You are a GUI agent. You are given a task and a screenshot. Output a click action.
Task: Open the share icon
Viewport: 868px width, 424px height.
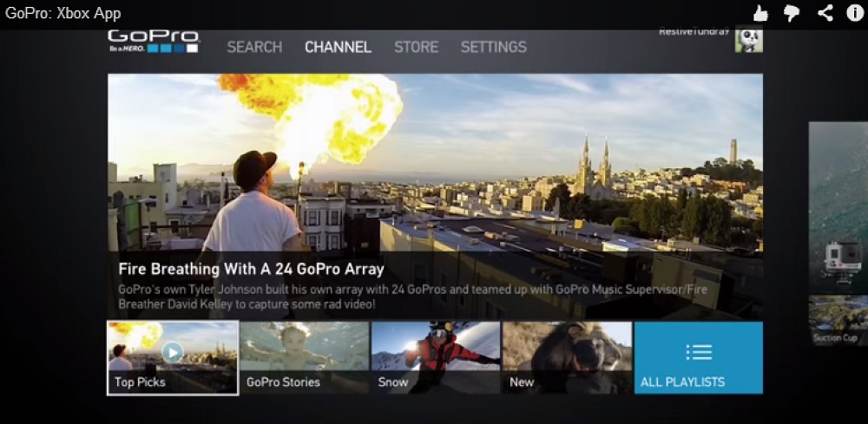click(x=825, y=13)
